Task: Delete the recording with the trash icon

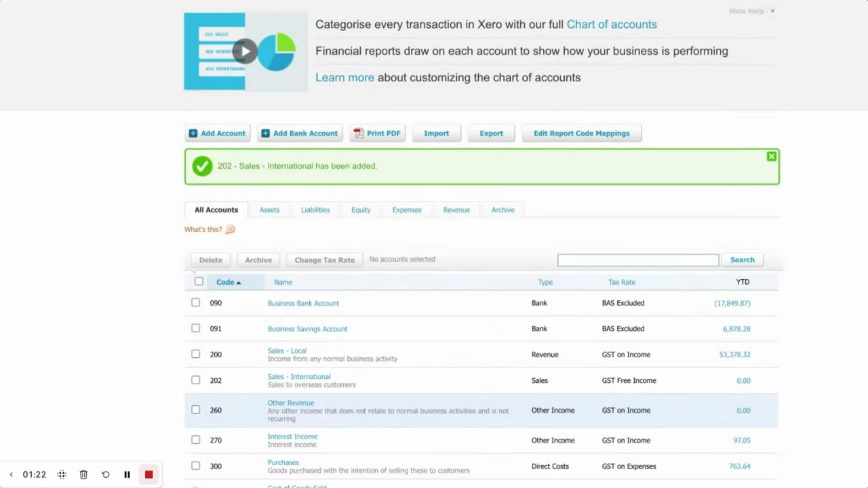Action: (x=83, y=475)
